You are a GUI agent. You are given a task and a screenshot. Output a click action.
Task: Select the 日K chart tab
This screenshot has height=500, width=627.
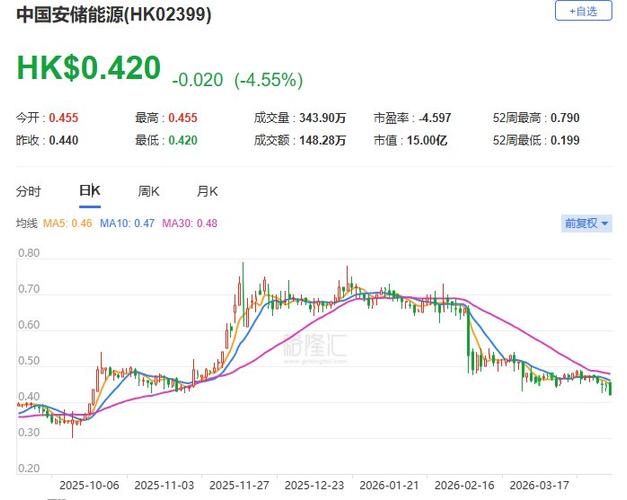[90, 191]
